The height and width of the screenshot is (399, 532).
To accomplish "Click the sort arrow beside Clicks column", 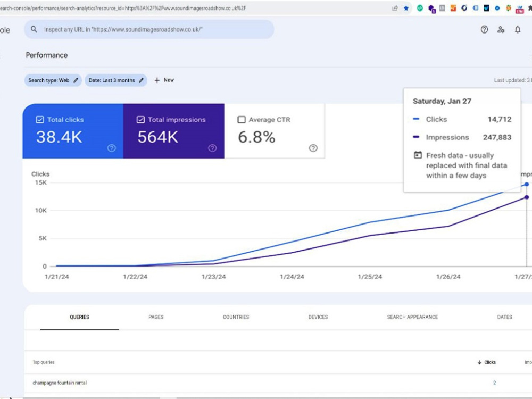I will (479, 362).
